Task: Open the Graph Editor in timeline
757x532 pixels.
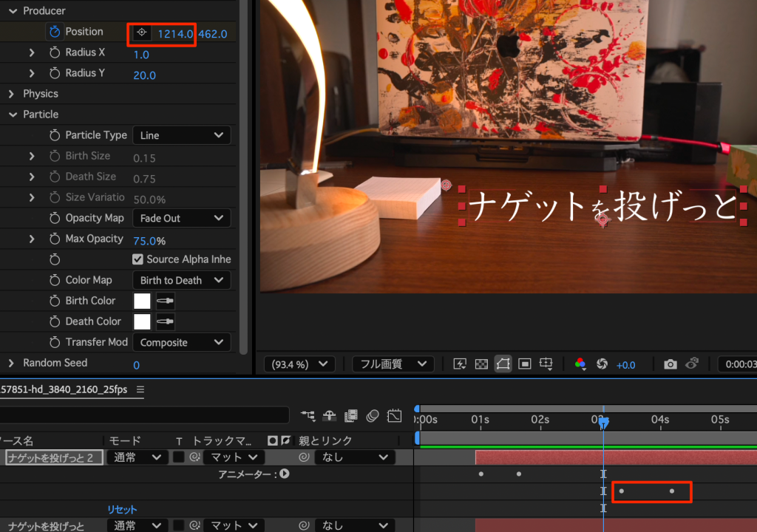Action: 394,416
